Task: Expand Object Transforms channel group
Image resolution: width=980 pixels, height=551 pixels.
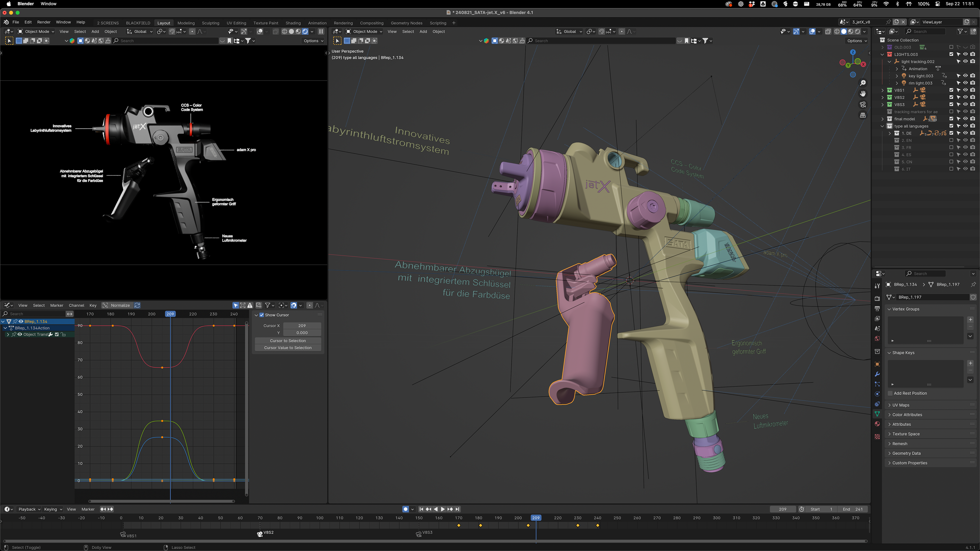Action: pos(8,335)
